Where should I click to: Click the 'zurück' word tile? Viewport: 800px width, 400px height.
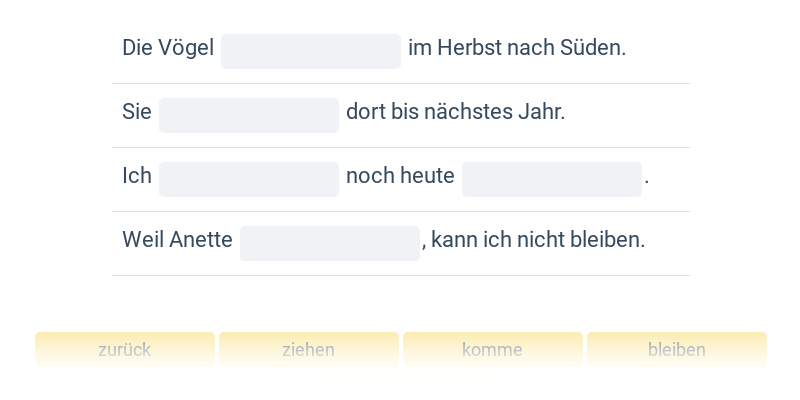[125, 350]
